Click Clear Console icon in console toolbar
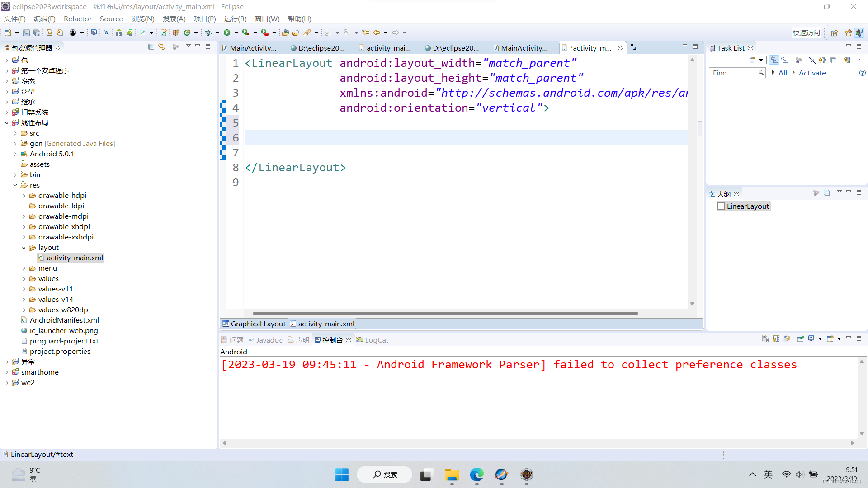Image resolution: width=868 pixels, height=488 pixels. [765, 339]
